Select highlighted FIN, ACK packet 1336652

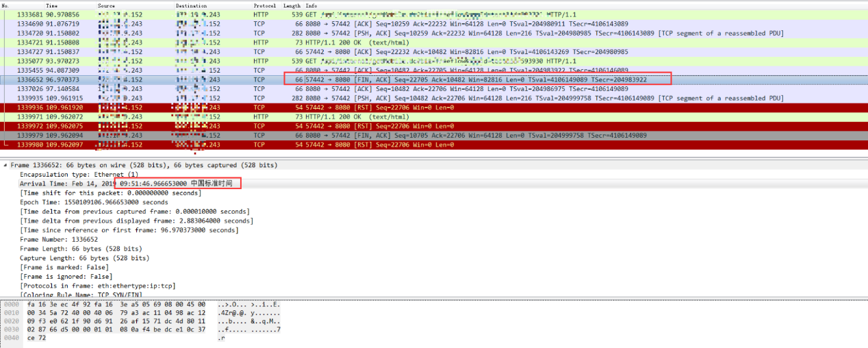(x=434, y=79)
